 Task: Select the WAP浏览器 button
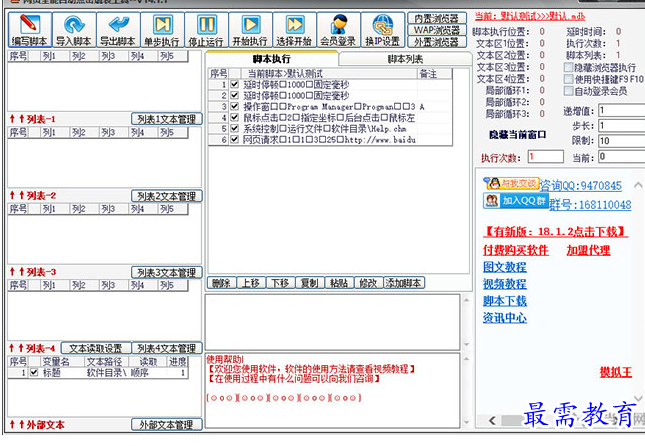click(436, 30)
